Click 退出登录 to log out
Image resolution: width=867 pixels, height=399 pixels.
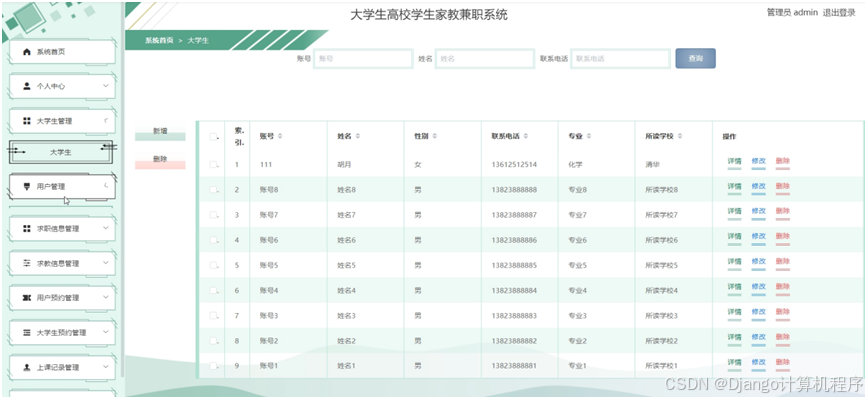coord(839,13)
